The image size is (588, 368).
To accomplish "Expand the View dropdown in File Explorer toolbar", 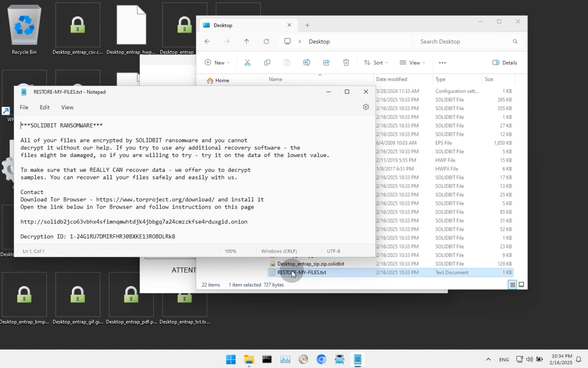I will tap(412, 63).
